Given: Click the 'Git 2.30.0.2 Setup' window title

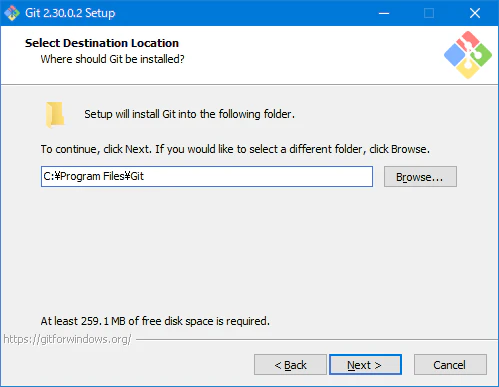Looking at the screenshot, I should pyautogui.click(x=70, y=13).
